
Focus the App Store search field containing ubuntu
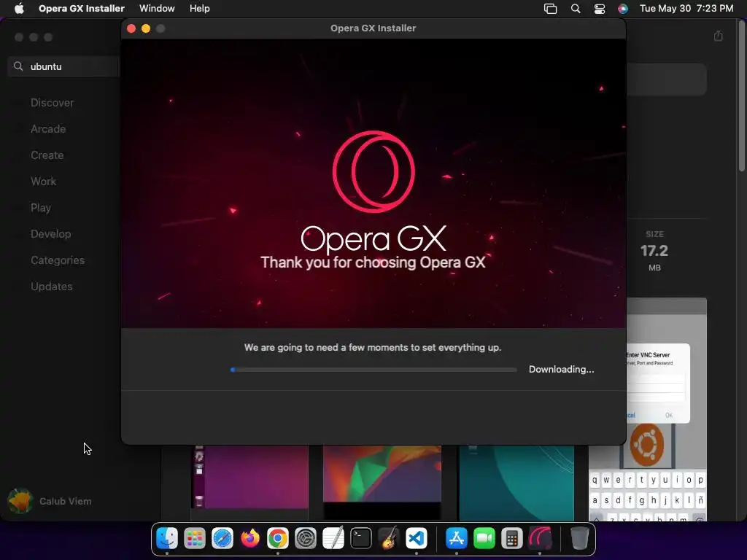click(64, 66)
